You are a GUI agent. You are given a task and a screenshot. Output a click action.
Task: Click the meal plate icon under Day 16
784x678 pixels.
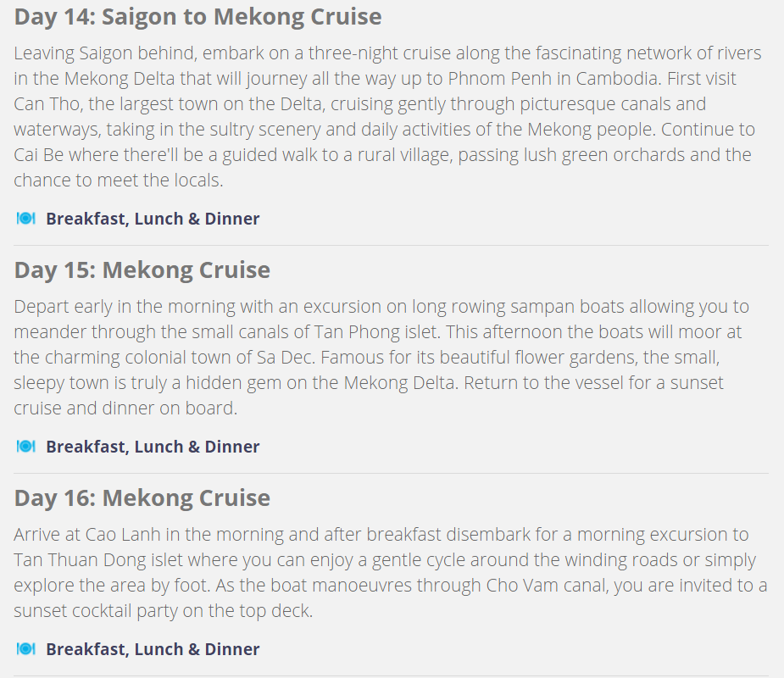pyautogui.click(x=26, y=649)
